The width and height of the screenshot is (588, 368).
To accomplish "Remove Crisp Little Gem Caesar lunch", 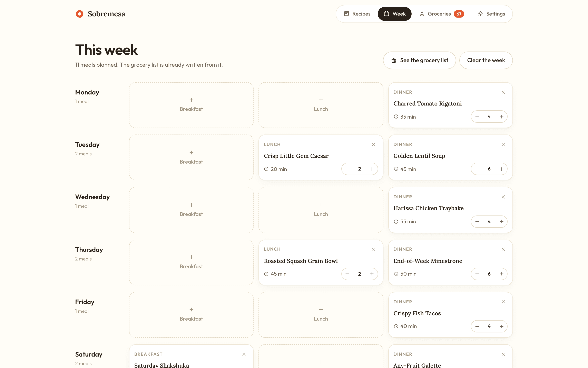I will point(373,145).
